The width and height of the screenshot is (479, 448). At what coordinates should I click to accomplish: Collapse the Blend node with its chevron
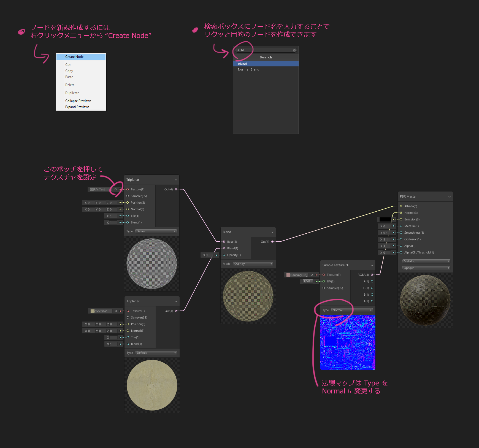[x=272, y=232]
